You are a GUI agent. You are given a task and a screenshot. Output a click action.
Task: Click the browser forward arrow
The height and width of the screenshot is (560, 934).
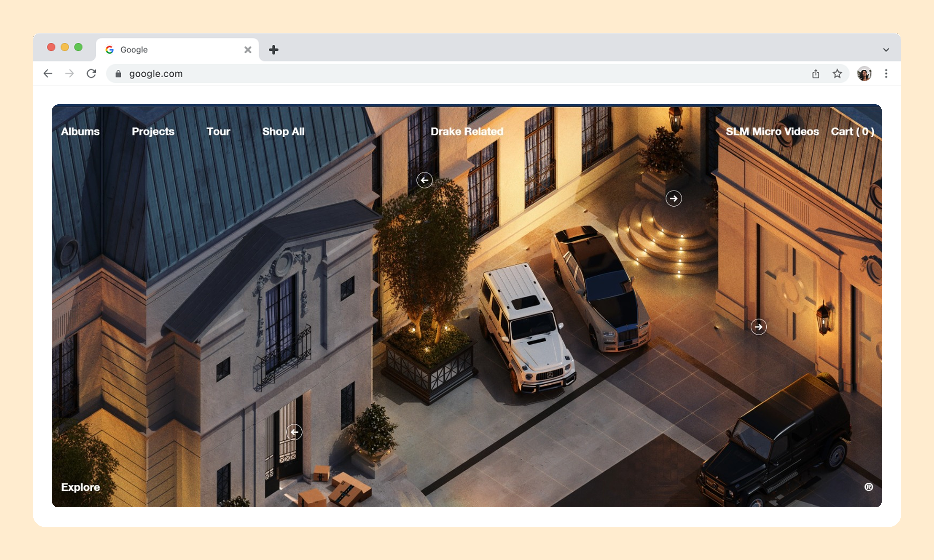point(69,73)
